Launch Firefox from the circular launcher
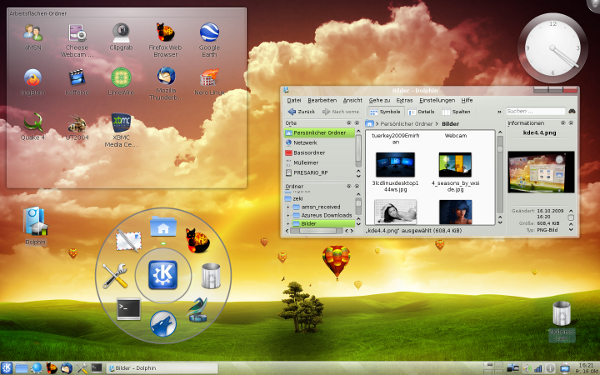 coord(197,240)
